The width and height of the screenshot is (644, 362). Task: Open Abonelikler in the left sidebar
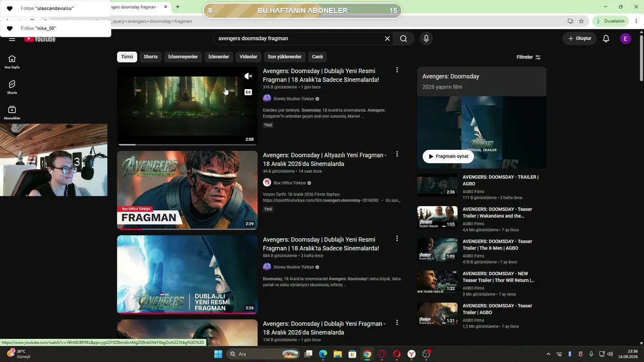click(12, 113)
